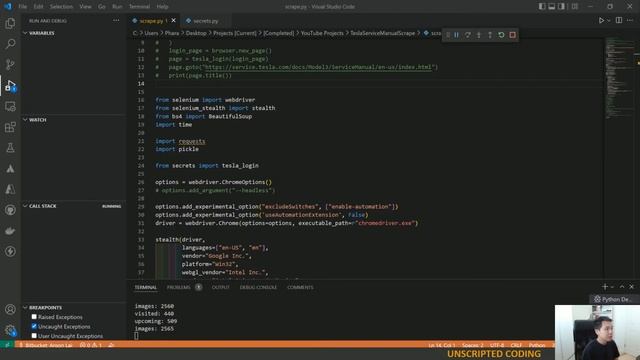This screenshot has height=360, width=640.
Task: Maximize the panel size chevron
Action: [622, 287]
